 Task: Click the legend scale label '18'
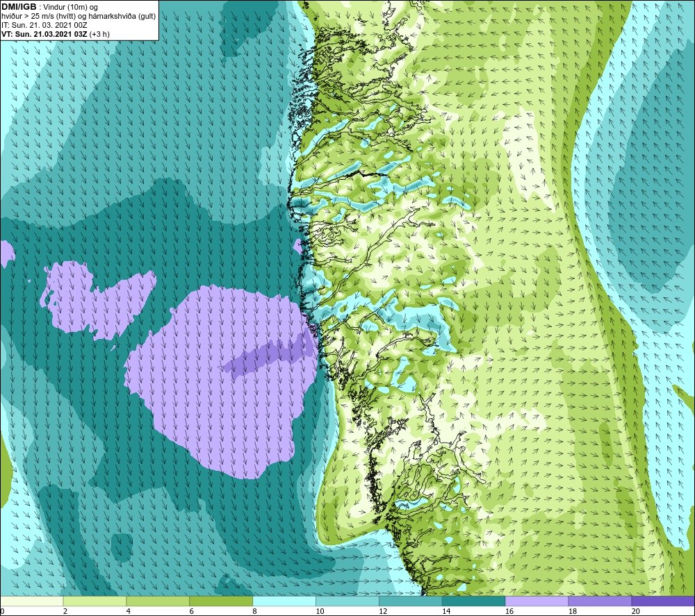click(x=573, y=612)
